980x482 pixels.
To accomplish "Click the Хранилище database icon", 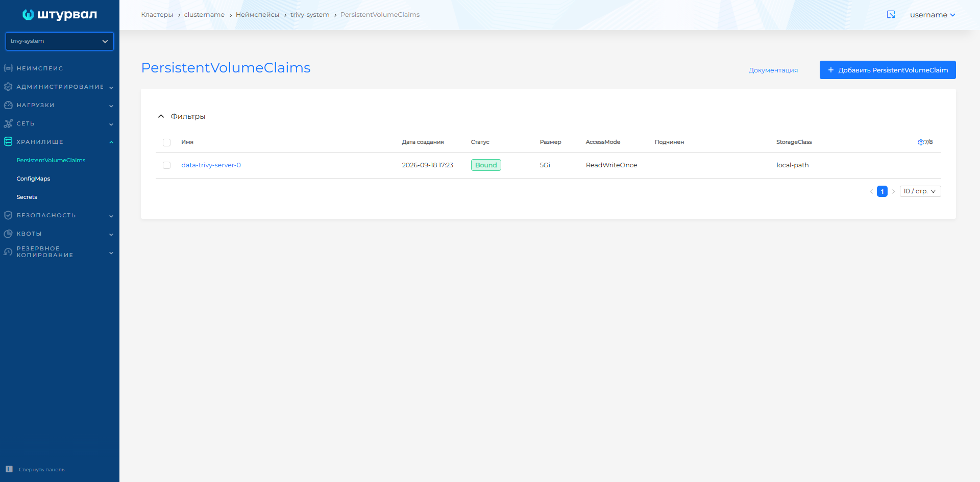I will (8, 142).
